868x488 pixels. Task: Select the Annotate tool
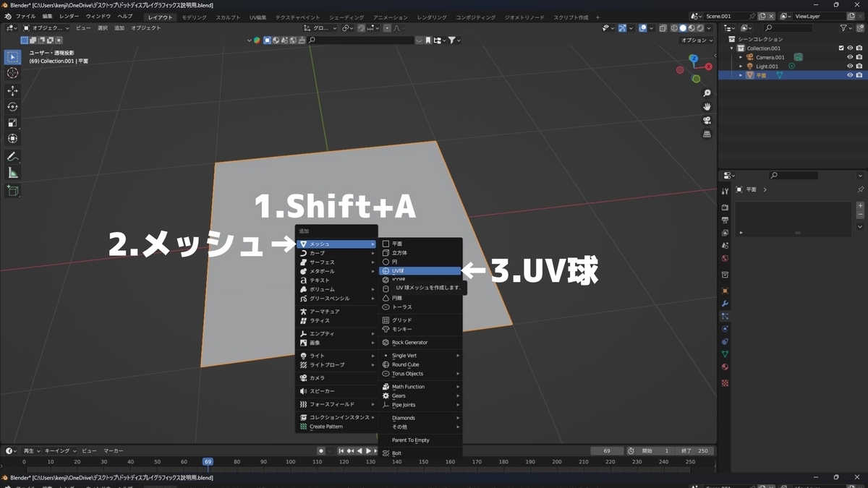tap(13, 157)
